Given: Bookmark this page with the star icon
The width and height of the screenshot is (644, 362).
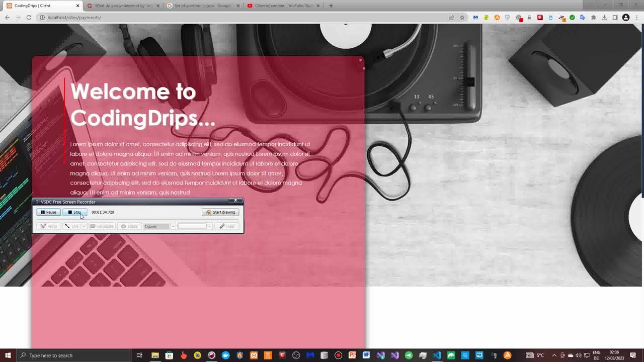Looking at the screenshot, I should click(x=462, y=18).
